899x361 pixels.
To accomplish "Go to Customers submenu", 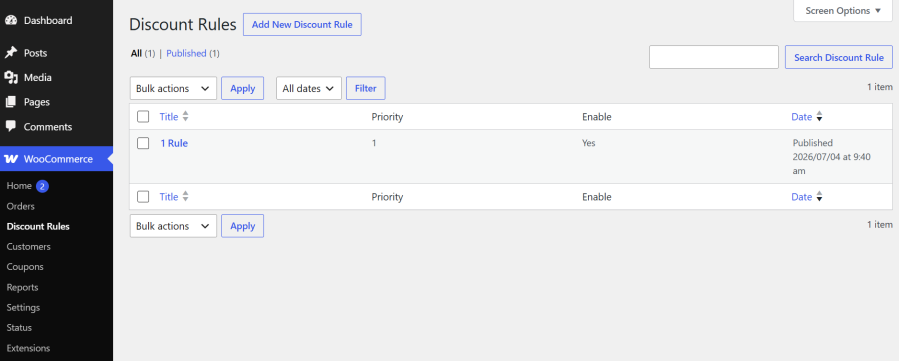I will coord(28,246).
